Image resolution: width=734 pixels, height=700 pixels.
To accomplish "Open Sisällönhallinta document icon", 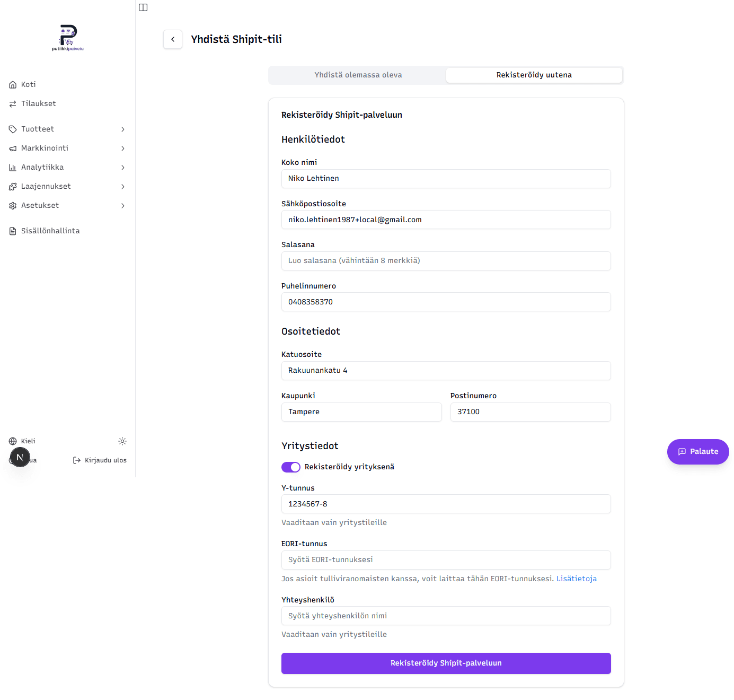I will [13, 231].
